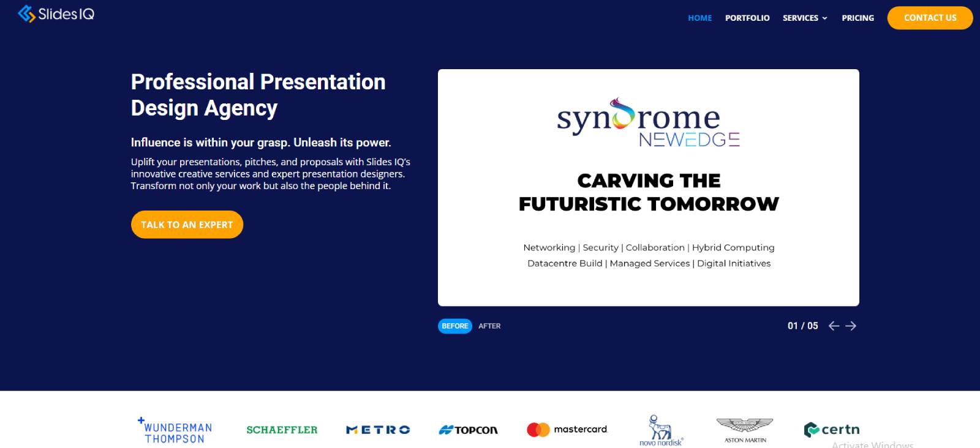Open the Services menu
This screenshot has height=448, width=980.
coord(805,18)
